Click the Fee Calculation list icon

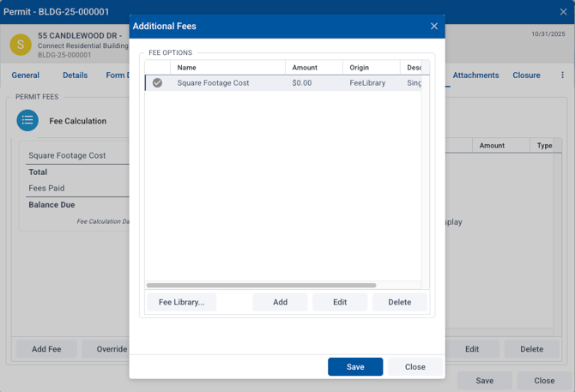(x=27, y=121)
